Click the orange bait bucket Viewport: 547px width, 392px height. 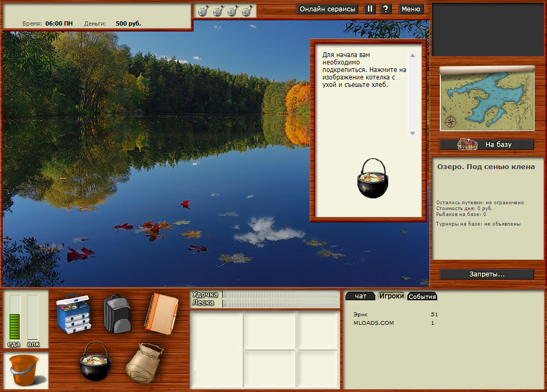25,371
